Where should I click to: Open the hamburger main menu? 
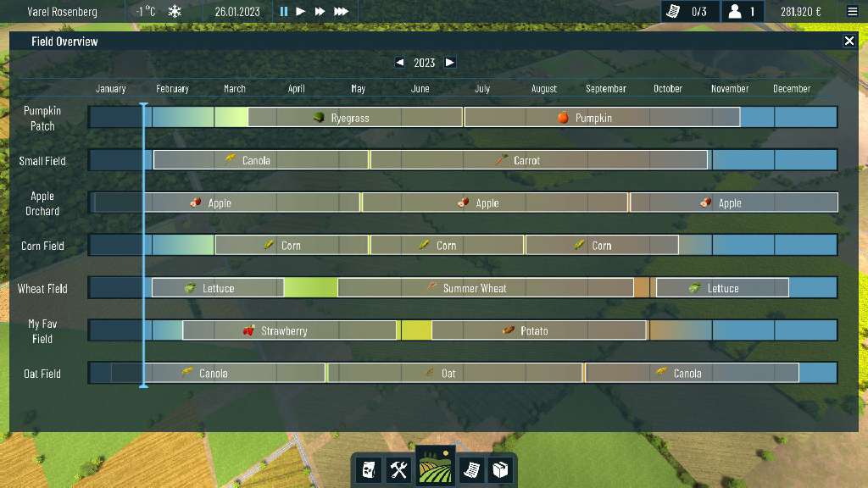point(852,12)
